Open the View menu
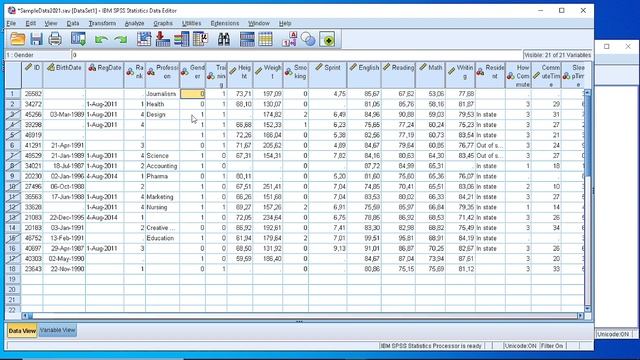 click(51, 23)
